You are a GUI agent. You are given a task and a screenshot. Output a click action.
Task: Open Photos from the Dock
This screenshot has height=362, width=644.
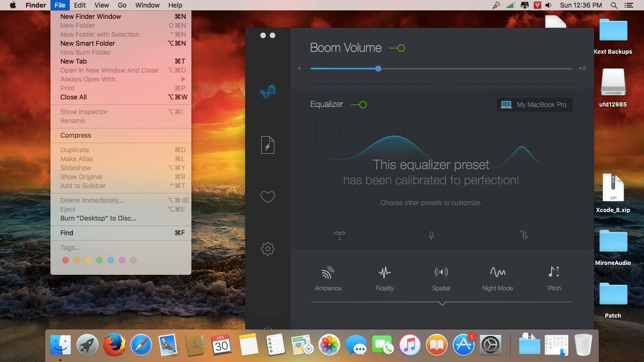click(x=329, y=345)
